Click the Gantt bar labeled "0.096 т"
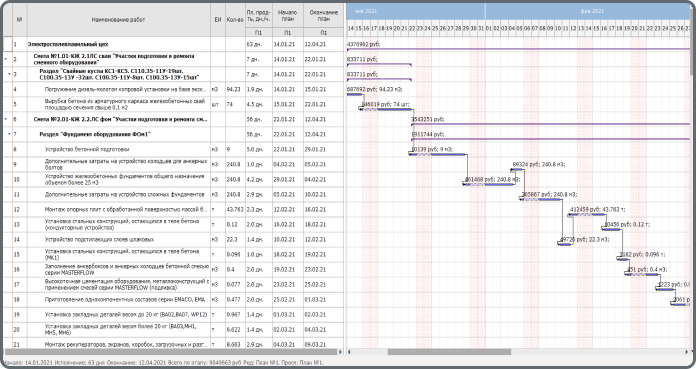 pos(622,259)
